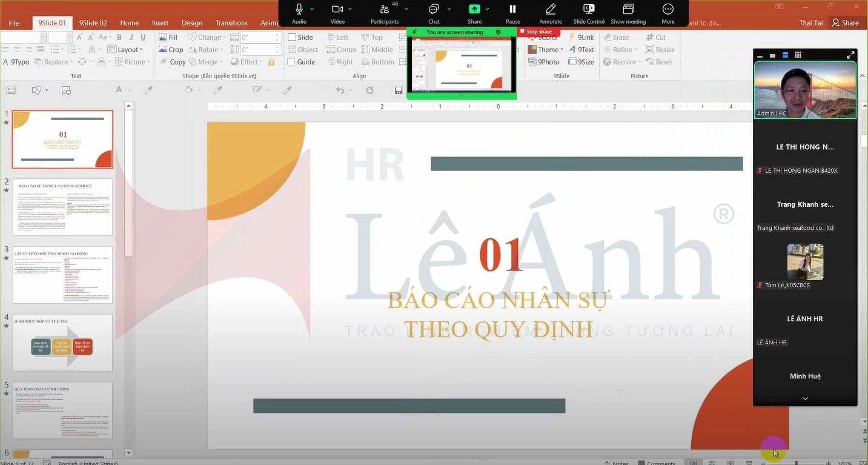Click the purple Save icon
This screenshot has width=868, height=465.
click(399, 90)
